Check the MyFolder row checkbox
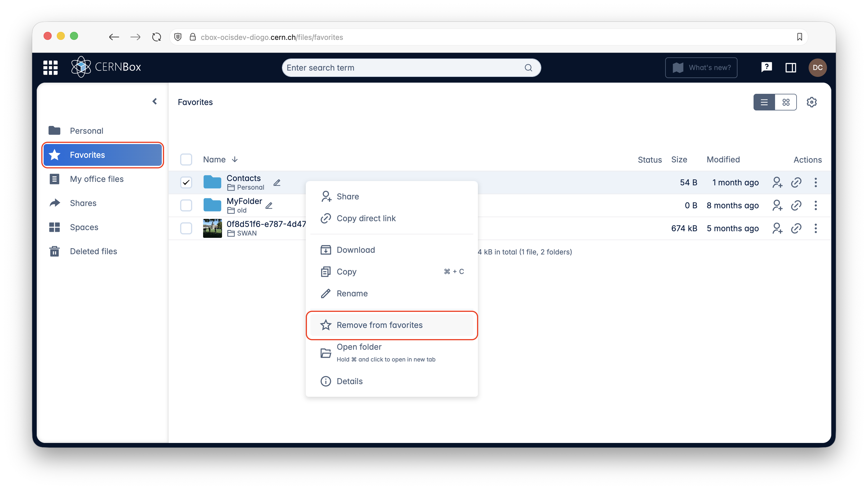Screen dimensions: 868x490 [x=186, y=205]
